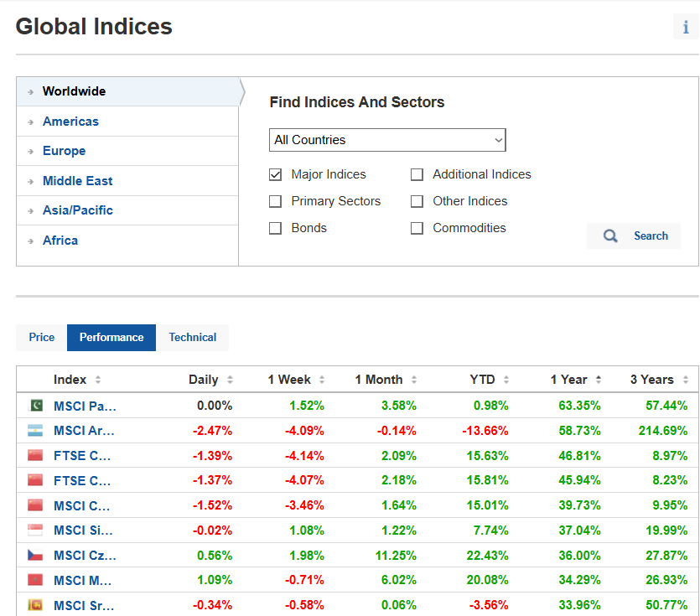Uncheck the Major Indices checkbox
This screenshot has width=700, height=616.
point(276,174)
